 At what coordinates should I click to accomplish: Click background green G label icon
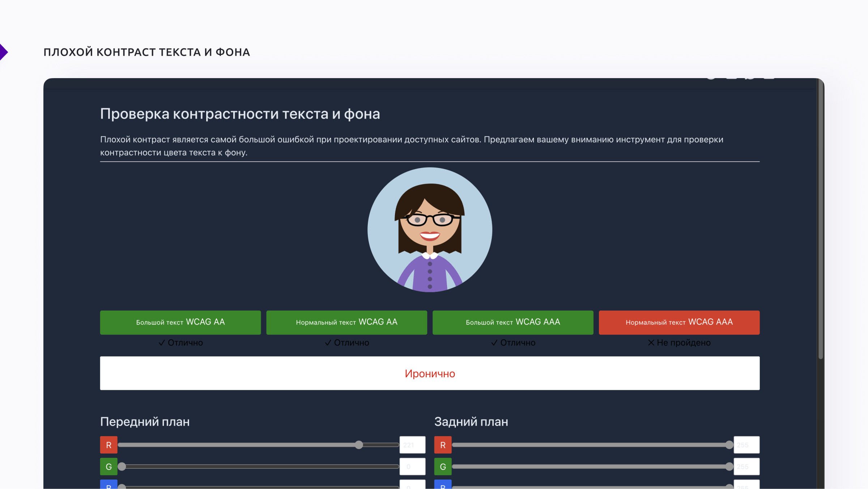pos(443,467)
